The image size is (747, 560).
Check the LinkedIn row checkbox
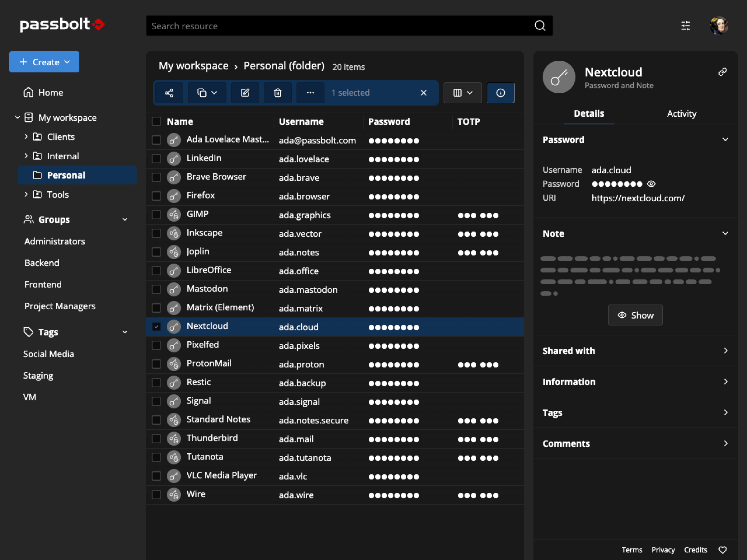click(x=156, y=158)
